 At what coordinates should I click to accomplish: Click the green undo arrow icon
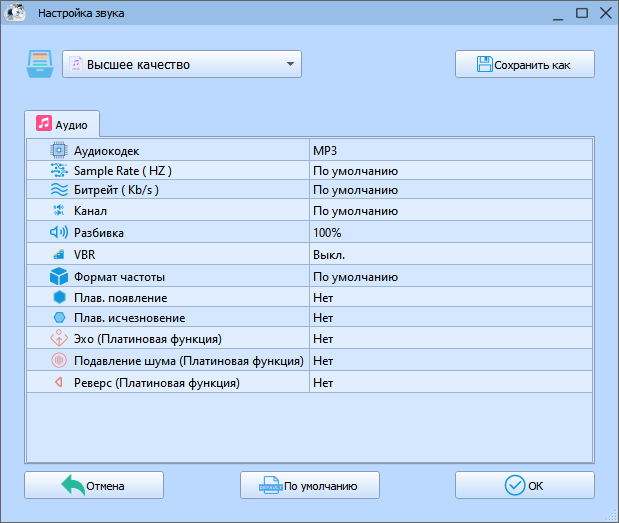coord(73,485)
